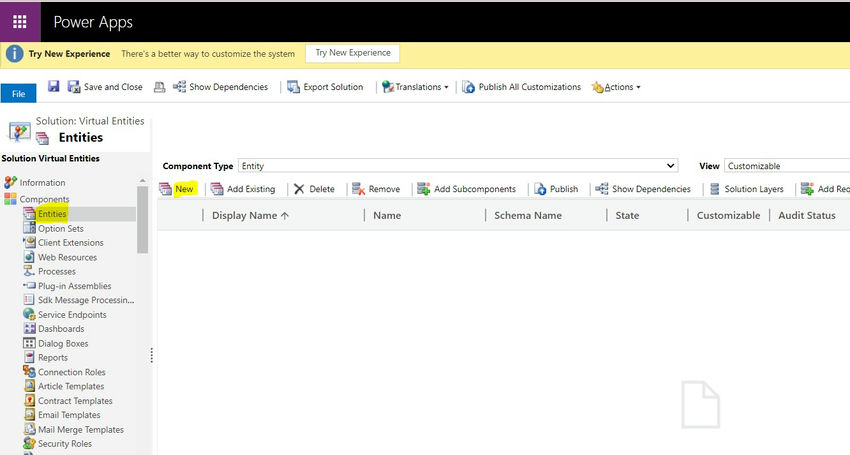The height and width of the screenshot is (455, 850).
Task: Click the scroll up arrow of tree
Action: (142, 181)
